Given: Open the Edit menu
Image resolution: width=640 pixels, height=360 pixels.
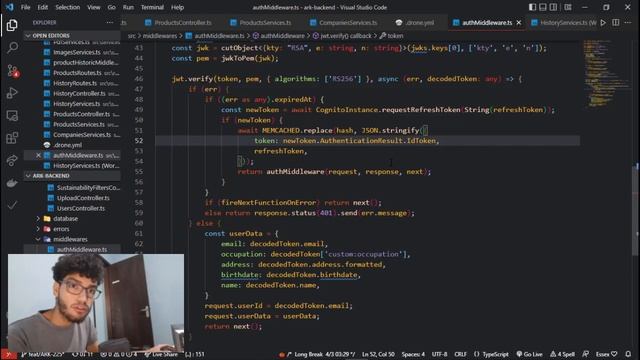Looking at the screenshot, I should coord(42,7).
